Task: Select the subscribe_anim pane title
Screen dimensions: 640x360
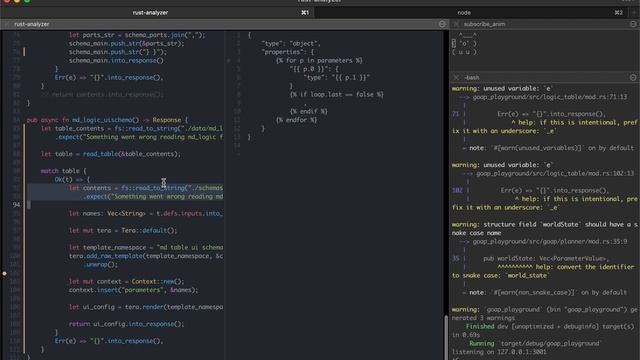Action: point(484,24)
